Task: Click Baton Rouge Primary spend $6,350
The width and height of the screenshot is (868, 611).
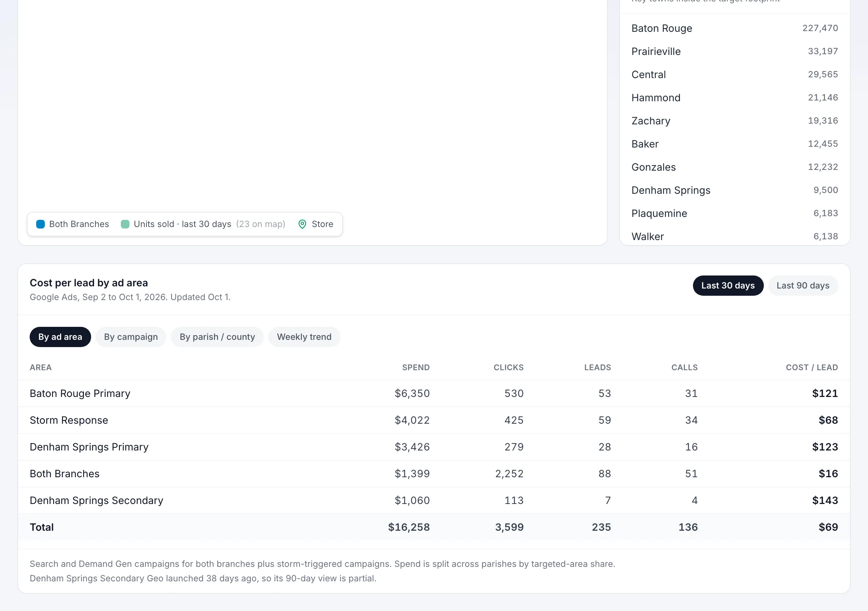Action: click(x=412, y=393)
